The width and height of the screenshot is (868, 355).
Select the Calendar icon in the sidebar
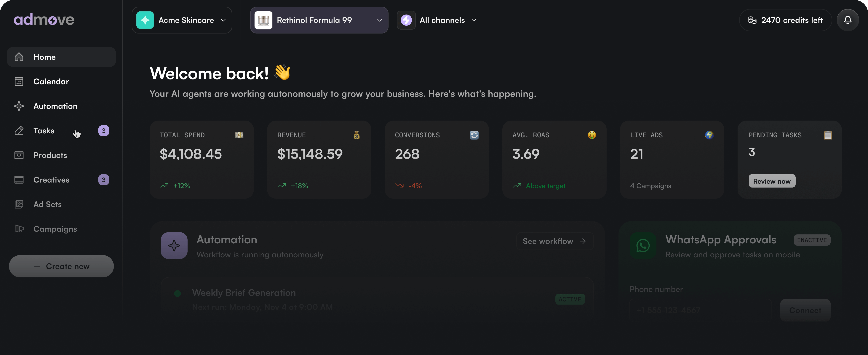coord(19,81)
